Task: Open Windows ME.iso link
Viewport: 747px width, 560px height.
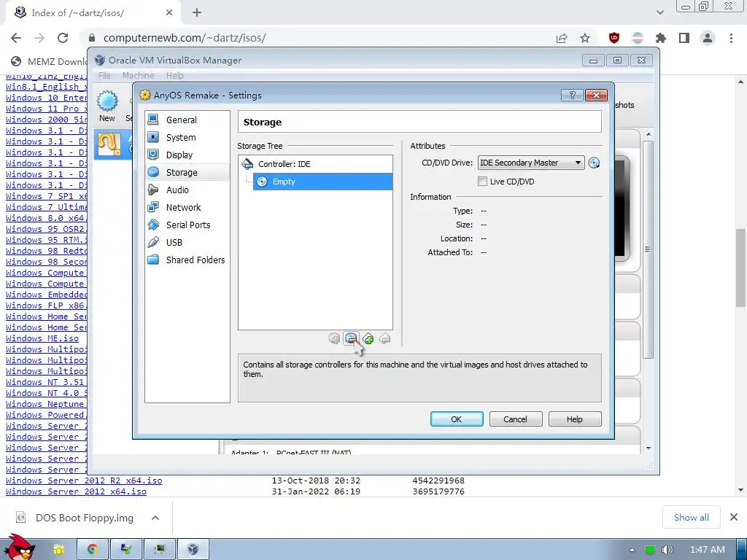Action: (x=42, y=338)
